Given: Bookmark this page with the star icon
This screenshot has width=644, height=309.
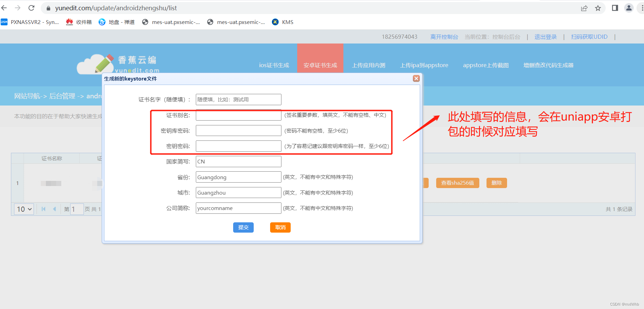Looking at the screenshot, I should coord(598,8).
